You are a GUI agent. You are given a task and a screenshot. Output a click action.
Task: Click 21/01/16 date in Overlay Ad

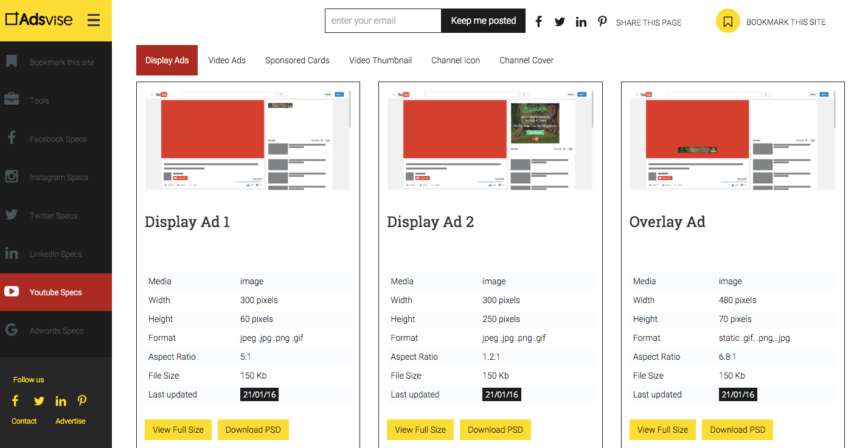(738, 394)
